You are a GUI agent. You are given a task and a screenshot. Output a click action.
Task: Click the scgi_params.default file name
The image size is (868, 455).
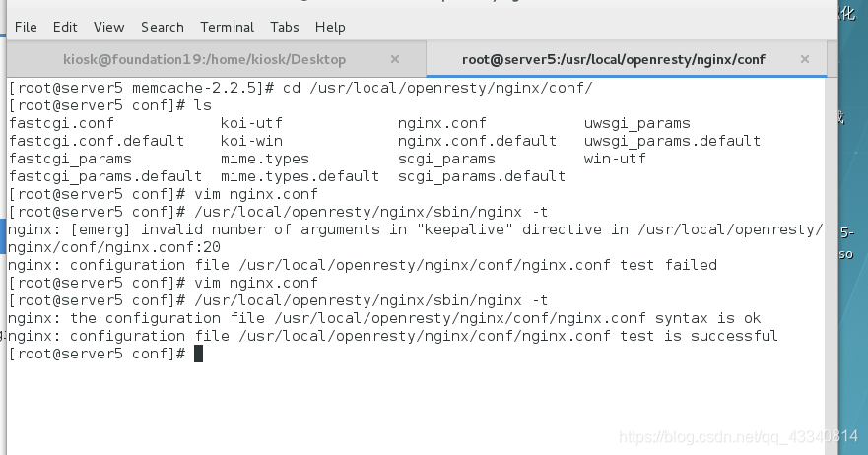click(481, 176)
